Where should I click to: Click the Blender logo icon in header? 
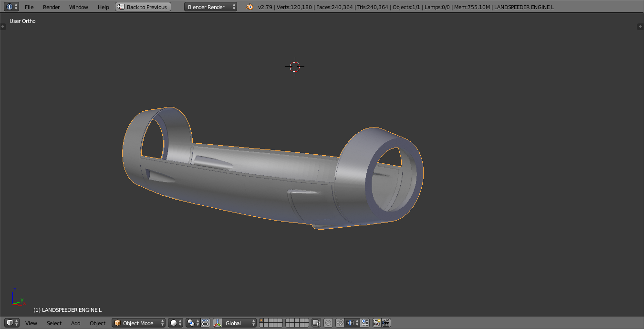point(249,7)
